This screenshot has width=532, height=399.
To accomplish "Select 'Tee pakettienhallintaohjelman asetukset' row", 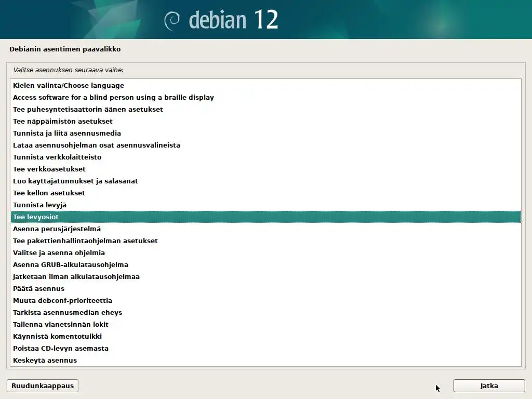I will [x=266, y=241].
